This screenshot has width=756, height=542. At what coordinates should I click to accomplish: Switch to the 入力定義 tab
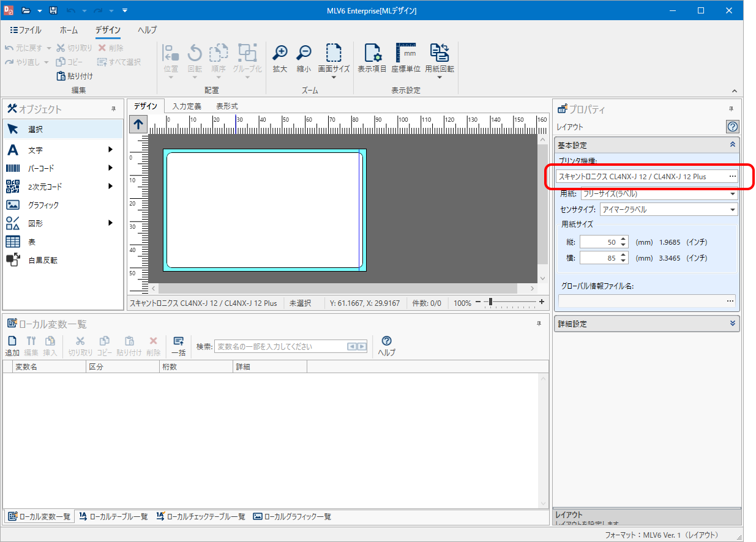[187, 106]
